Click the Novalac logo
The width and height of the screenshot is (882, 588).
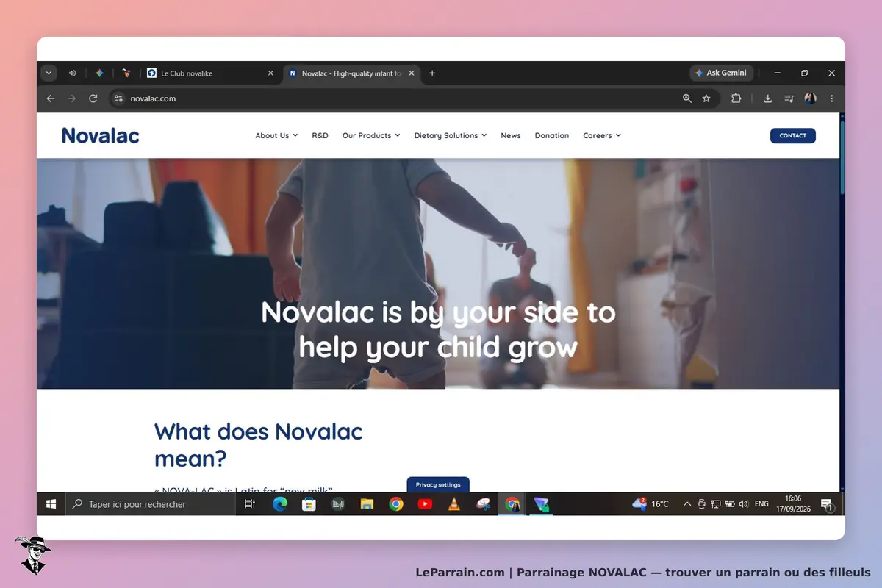pyautogui.click(x=101, y=135)
